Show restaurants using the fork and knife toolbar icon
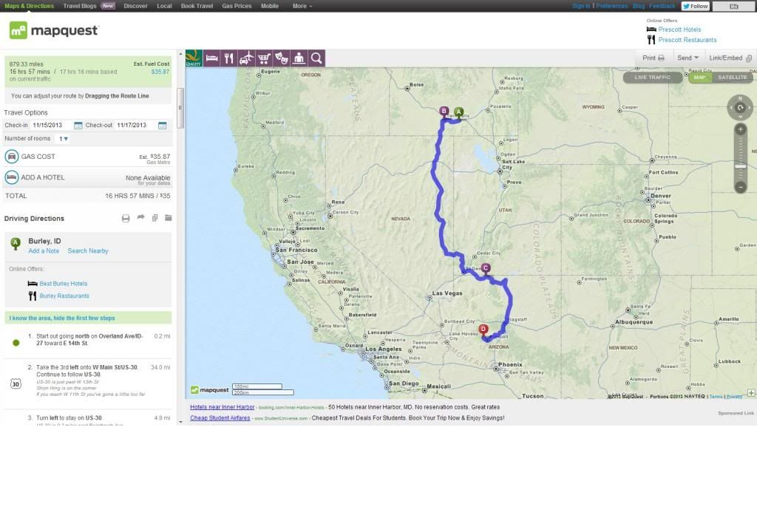 [x=229, y=58]
